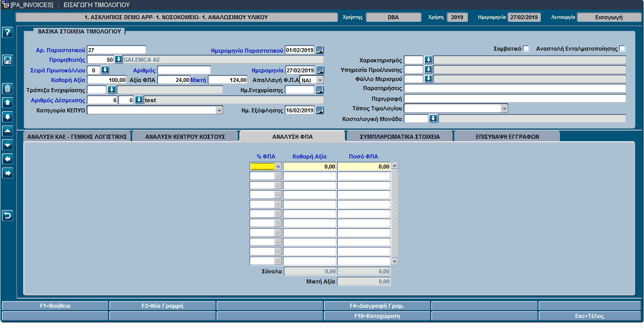Click the left arrow sidebar icon

click(8, 159)
